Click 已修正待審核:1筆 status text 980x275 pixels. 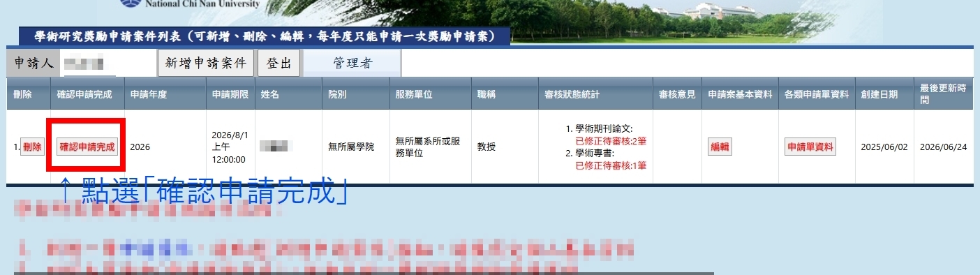611,165
